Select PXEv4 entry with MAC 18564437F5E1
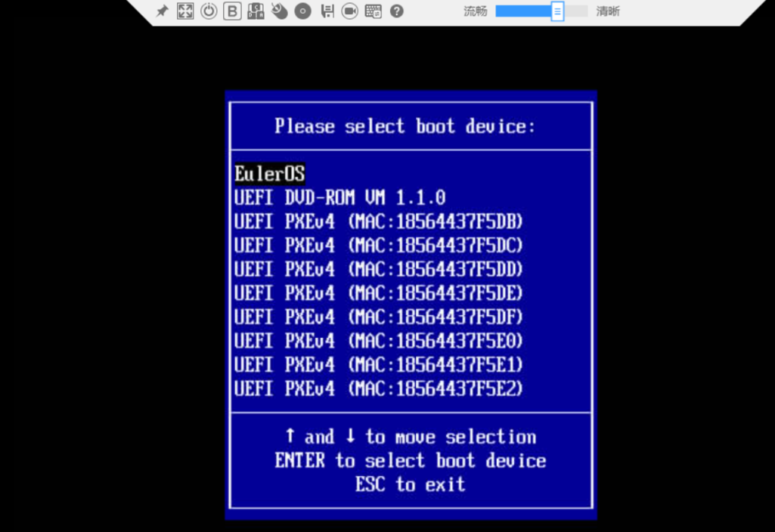The image size is (775, 532). point(379,365)
